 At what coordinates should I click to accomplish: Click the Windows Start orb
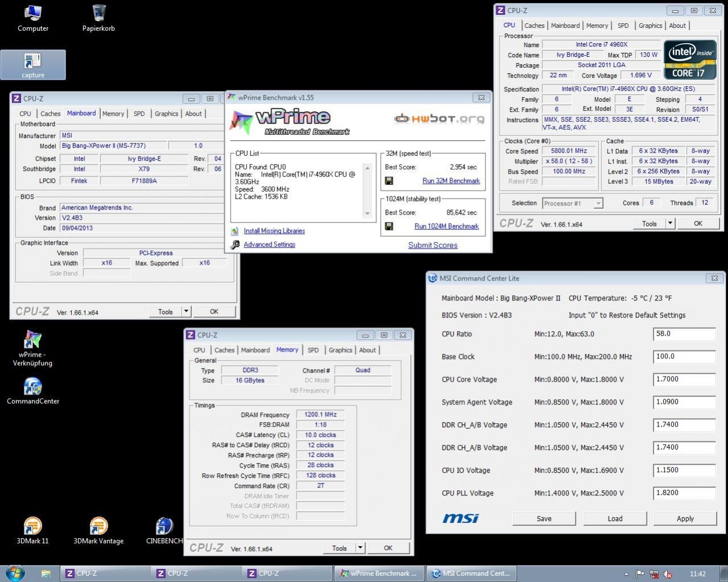click(x=14, y=573)
